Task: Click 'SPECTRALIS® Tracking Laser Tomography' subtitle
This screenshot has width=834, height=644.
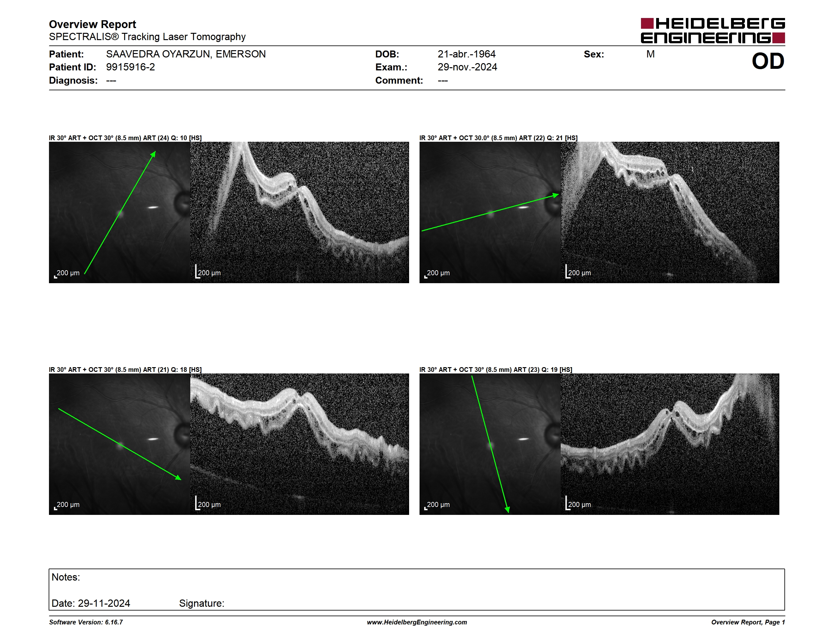Action: [147, 37]
